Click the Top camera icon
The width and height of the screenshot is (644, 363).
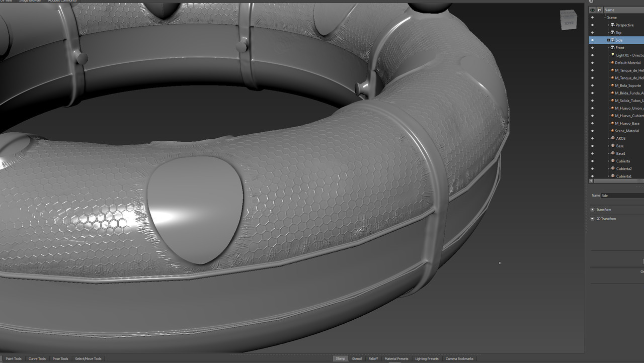(613, 33)
